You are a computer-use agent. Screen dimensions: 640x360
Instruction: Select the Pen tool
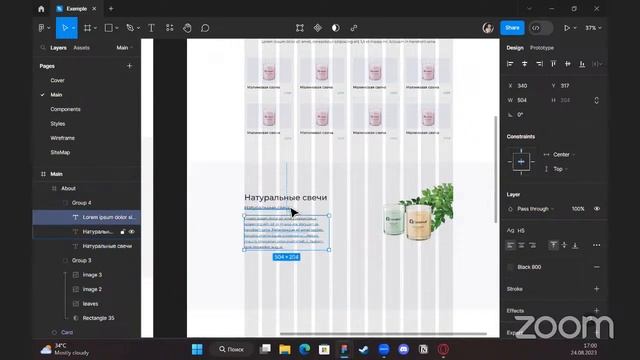(130, 28)
